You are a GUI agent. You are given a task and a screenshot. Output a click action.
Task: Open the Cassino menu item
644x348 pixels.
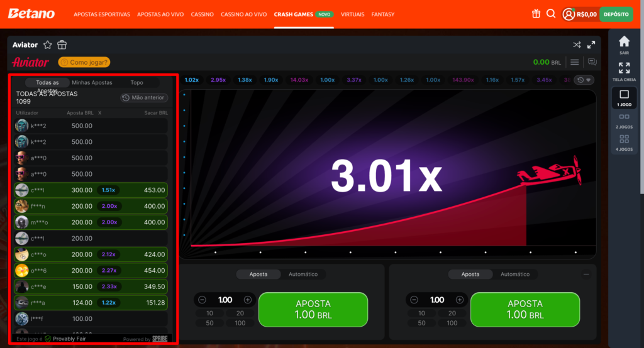tap(202, 14)
